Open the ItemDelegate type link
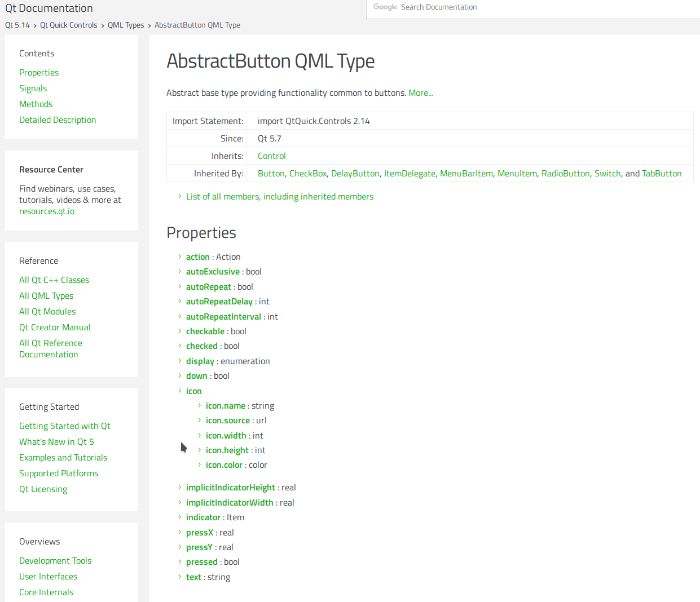 click(410, 174)
